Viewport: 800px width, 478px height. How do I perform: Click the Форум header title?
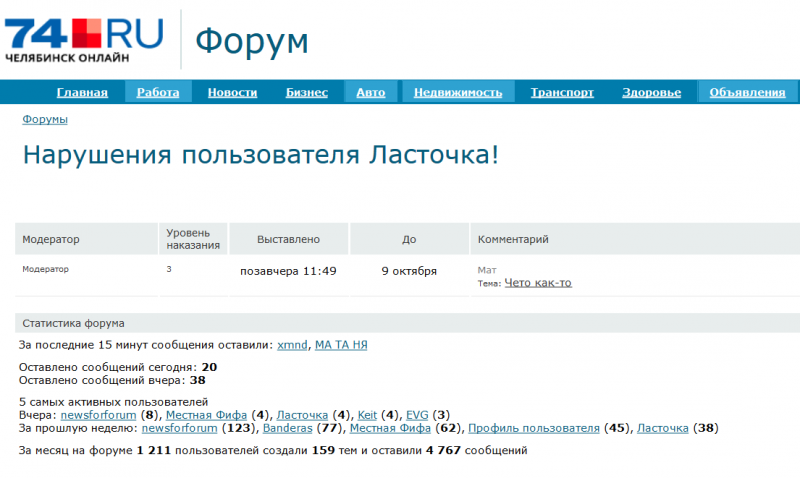click(251, 40)
